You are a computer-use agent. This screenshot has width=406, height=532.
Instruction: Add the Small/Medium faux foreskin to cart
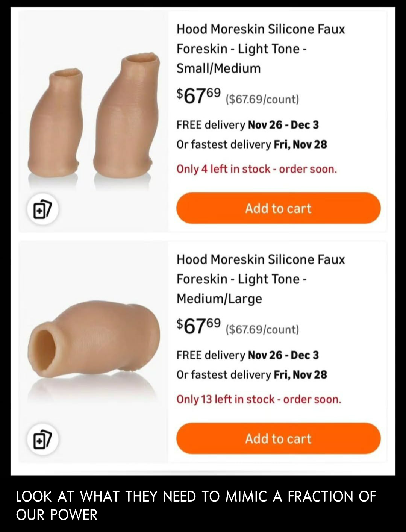point(278,208)
